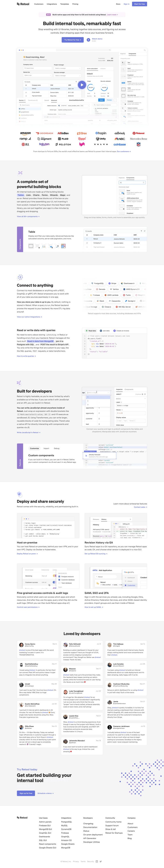Click the LinkedIn icon in the footer
This screenshot has width=164, height=868.
[x=97, y=861]
